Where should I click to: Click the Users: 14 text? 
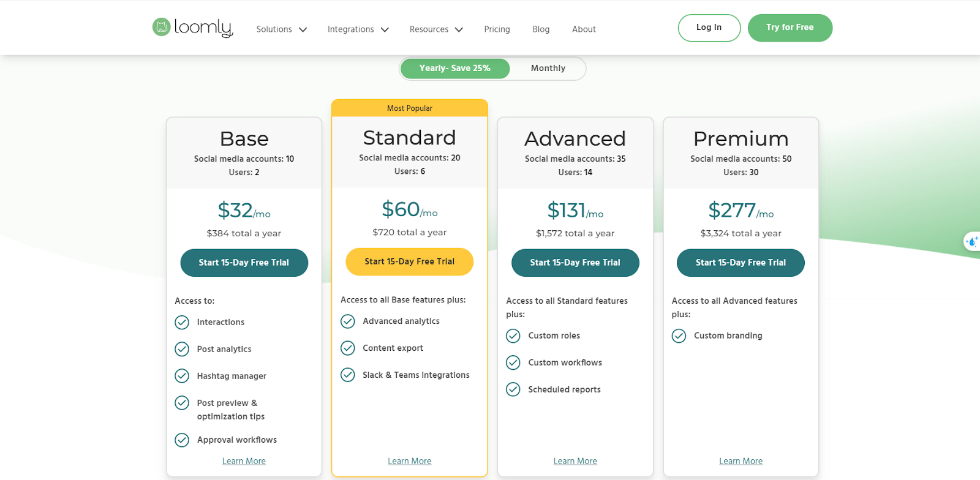click(575, 172)
